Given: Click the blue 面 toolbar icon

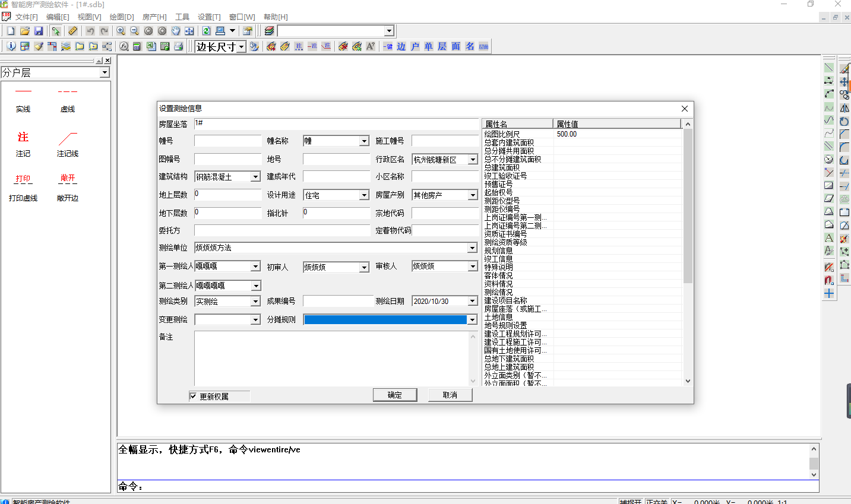Looking at the screenshot, I should 456,46.
